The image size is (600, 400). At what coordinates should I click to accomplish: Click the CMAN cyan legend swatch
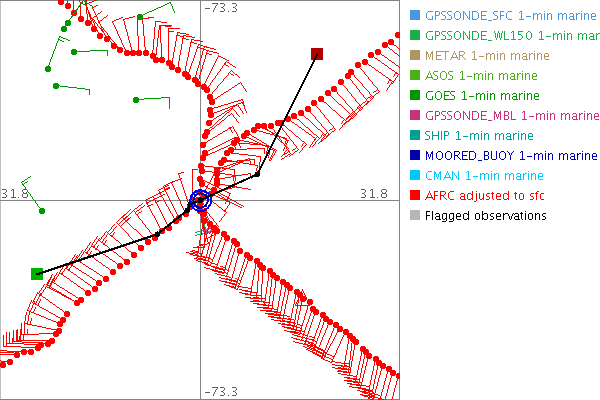coord(413,175)
